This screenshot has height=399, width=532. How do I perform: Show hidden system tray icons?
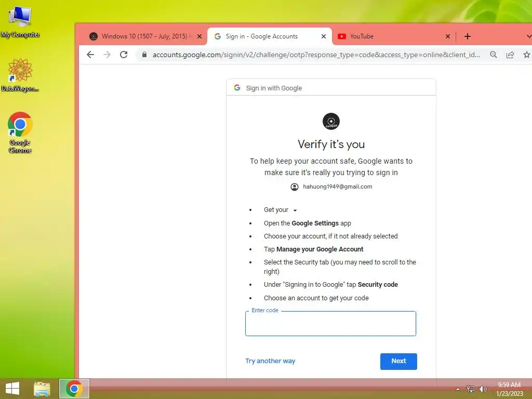[458, 389]
